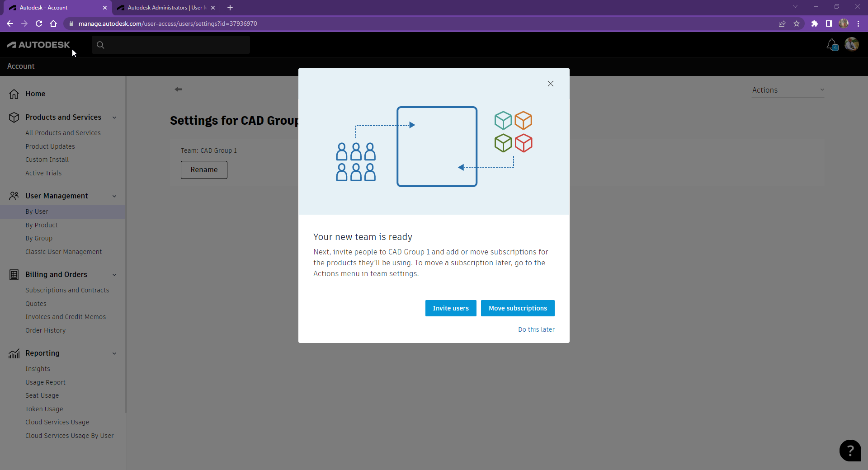Screen dimensions: 868x470
Task: Open browser extensions puzzle icon
Action: pos(815,23)
